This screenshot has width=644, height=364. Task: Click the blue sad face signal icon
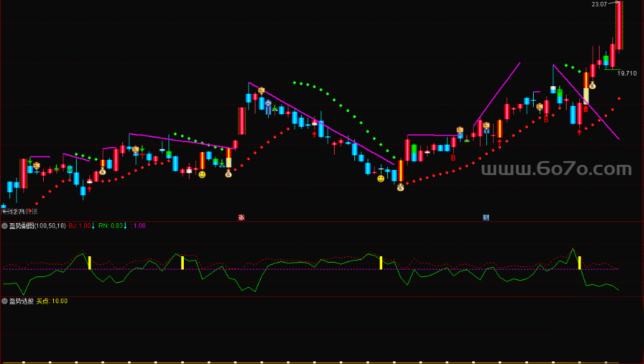[x=268, y=103]
